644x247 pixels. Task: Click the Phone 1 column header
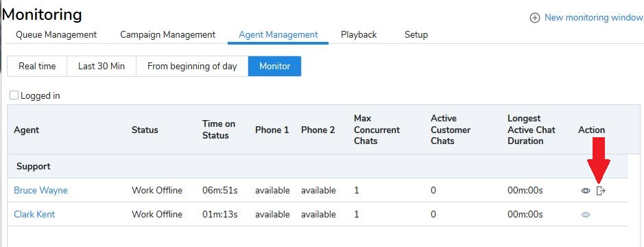[272, 130]
